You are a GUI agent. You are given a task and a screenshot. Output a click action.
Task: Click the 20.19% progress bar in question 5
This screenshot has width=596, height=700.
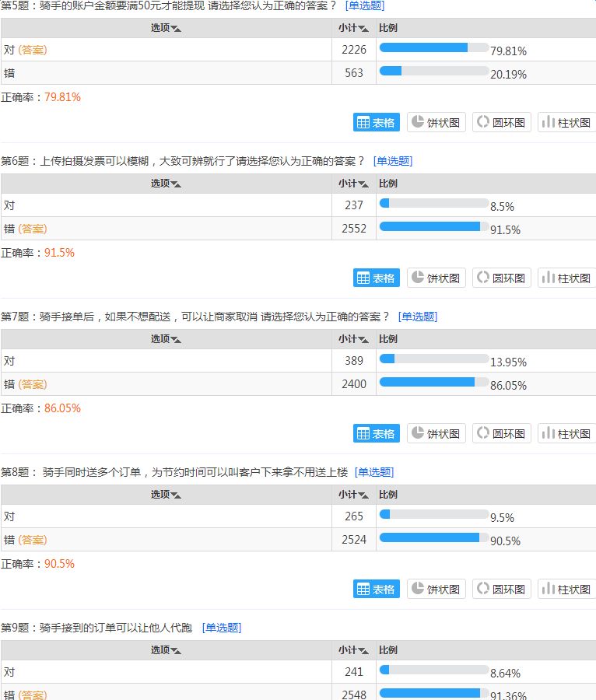pos(434,71)
